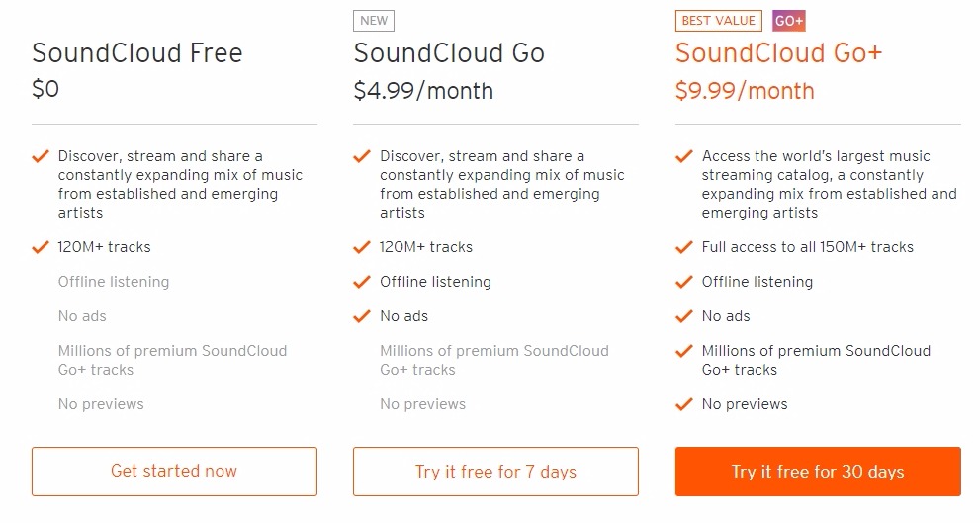Click Try it free for 30 days
The height and width of the screenshot is (523, 980).
pos(818,472)
